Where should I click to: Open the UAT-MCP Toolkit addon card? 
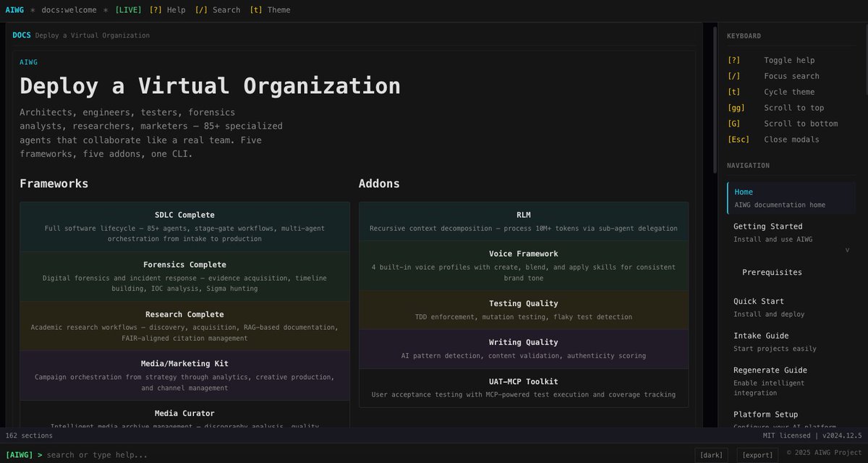(x=524, y=388)
